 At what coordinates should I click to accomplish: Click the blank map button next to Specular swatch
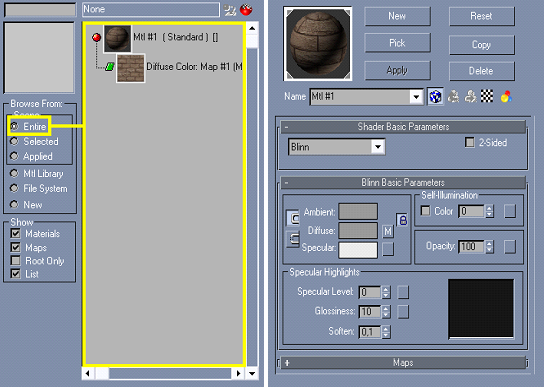click(x=388, y=249)
